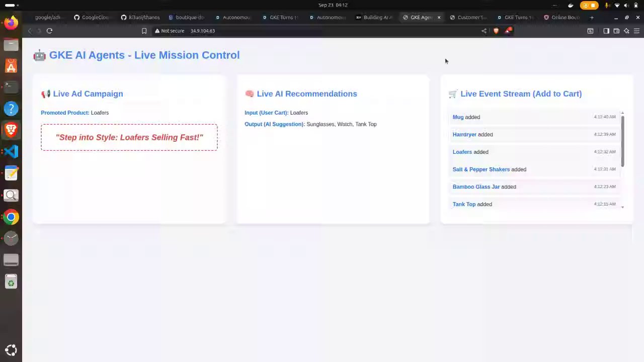View Not secure site information
This screenshot has height=362, width=644.
[x=170, y=31]
